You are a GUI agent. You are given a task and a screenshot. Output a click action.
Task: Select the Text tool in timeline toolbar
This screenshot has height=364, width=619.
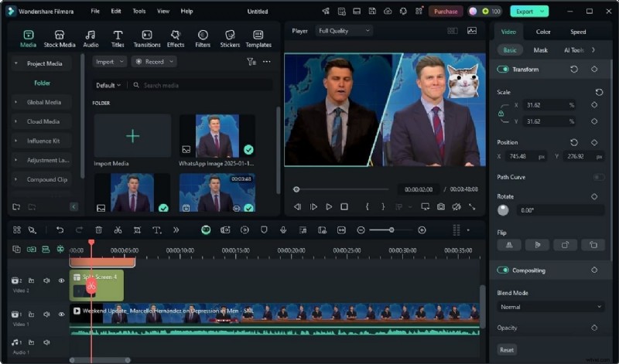click(156, 230)
